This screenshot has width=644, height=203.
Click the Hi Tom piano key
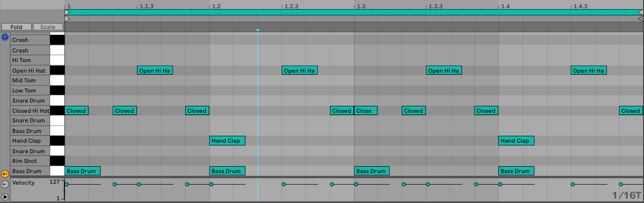point(57,60)
